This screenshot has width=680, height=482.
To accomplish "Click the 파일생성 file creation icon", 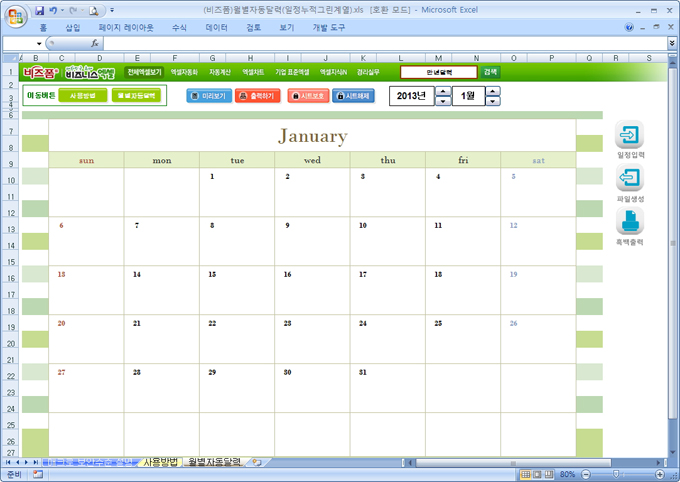I will [x=630, y=178].
